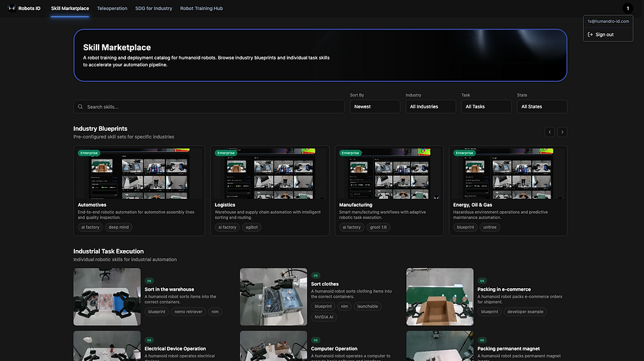Viewport: 644px width, 361px height.
Task: Click the Enterprise badge on the Logistics card
Action: (225, 153)
